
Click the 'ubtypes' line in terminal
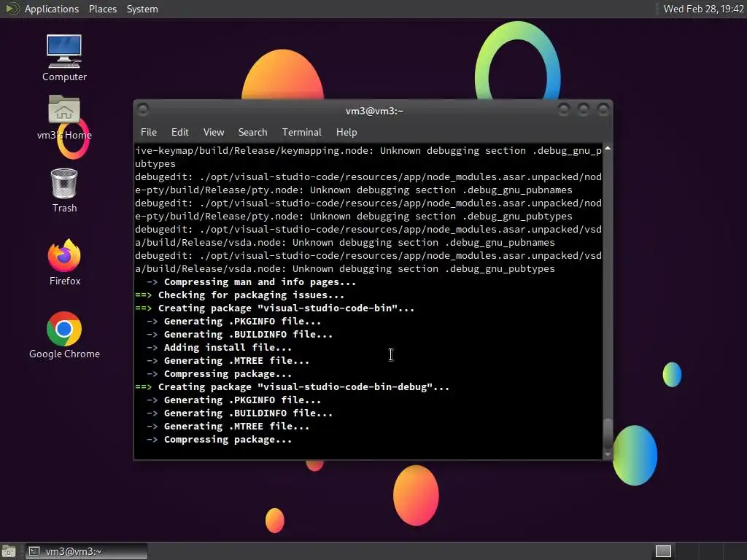coord(155,164)
